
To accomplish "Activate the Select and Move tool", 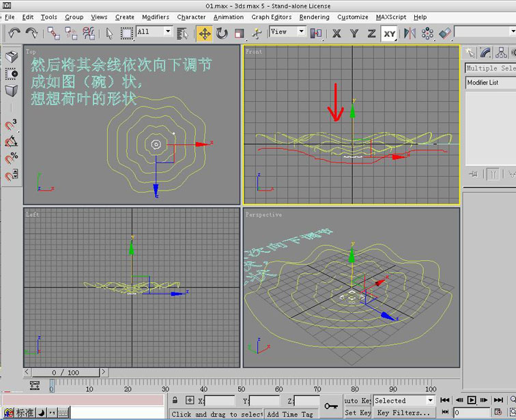I will [204, 33].
